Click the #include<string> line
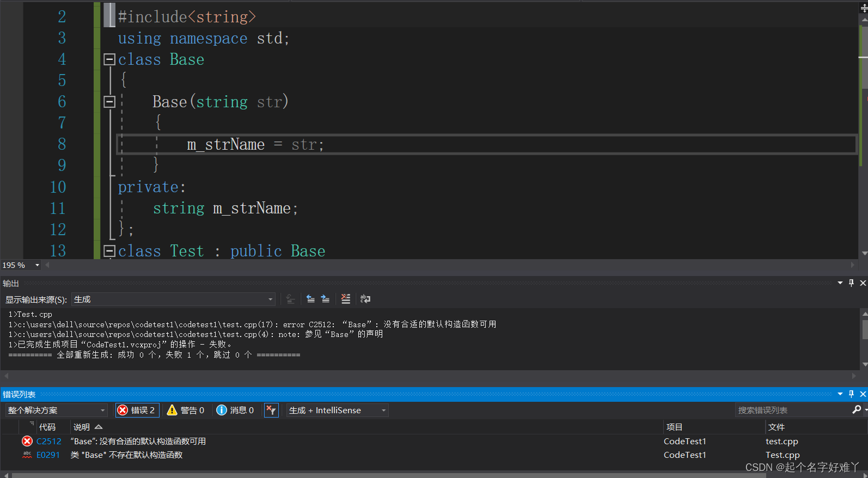The width and height of the screenshot is (868, 478). click(187, 17)
